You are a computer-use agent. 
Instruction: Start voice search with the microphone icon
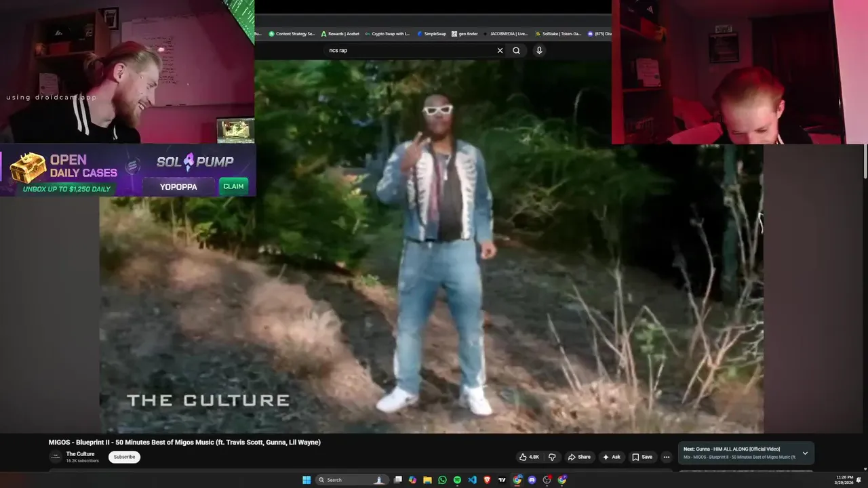click(539, 50)
